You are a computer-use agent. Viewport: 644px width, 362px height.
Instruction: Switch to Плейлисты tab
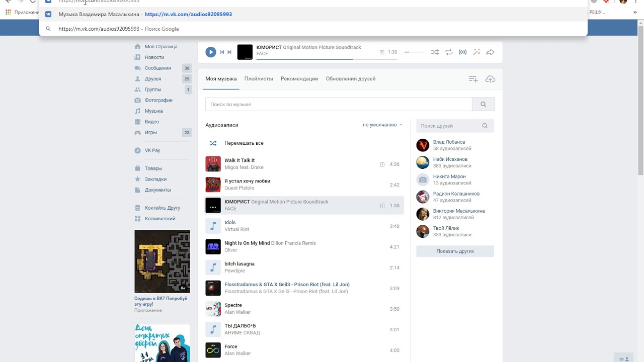point(259,79)
